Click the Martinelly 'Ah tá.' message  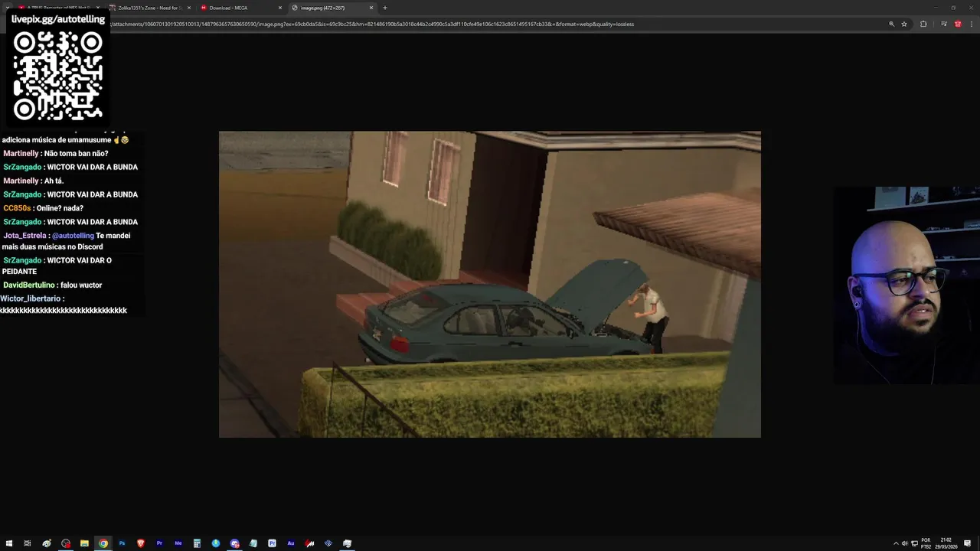(x=33, y=181)
